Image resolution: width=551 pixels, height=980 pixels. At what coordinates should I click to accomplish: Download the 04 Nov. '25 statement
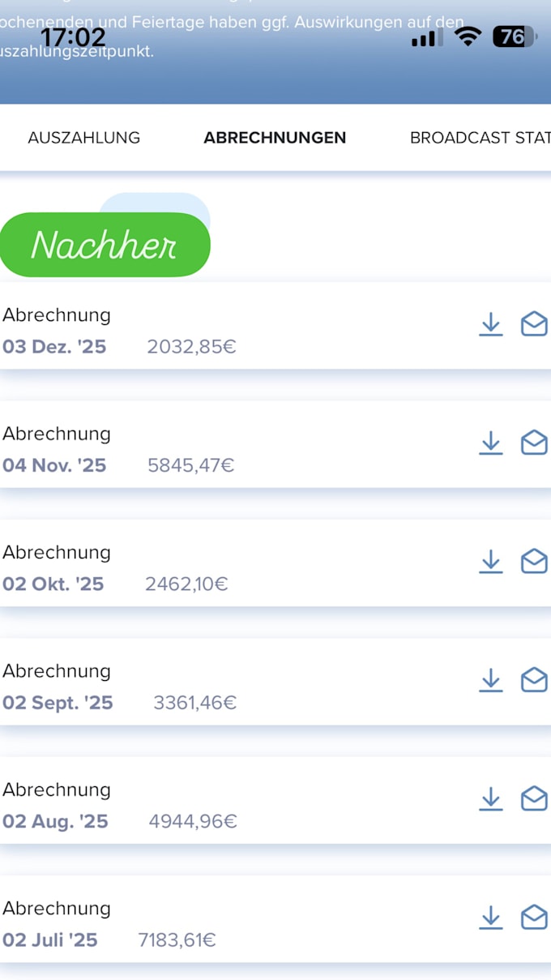coord(491,443)
